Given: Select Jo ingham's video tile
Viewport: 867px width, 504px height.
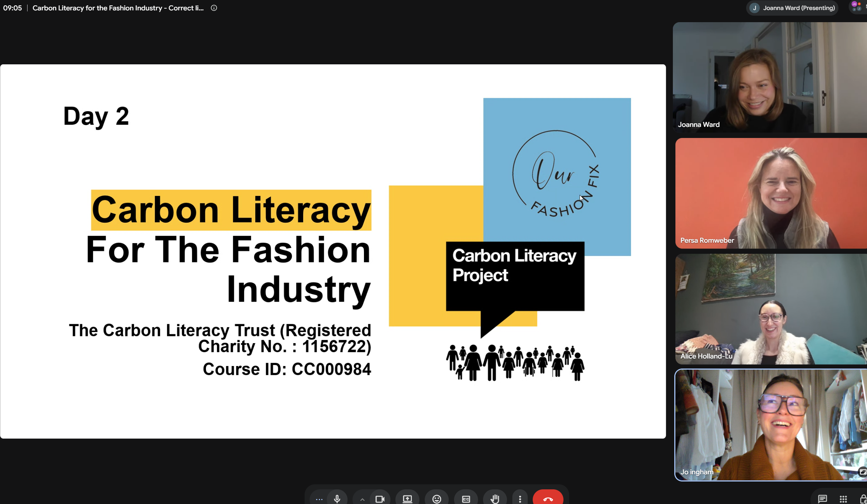Looking at the screenshot, I should point(771,425).
